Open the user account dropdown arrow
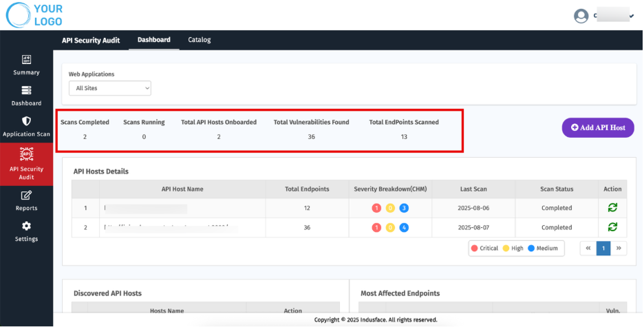 (632, 16)
